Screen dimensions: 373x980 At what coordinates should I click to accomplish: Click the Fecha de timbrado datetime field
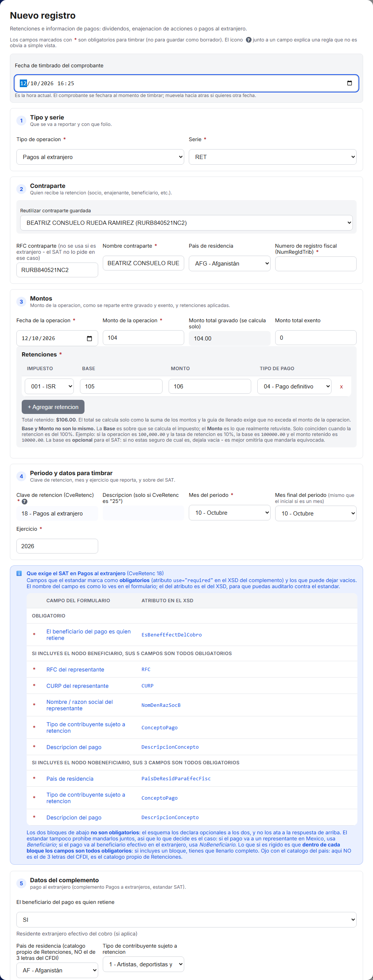pyautogui.click(x=186, y=83)
